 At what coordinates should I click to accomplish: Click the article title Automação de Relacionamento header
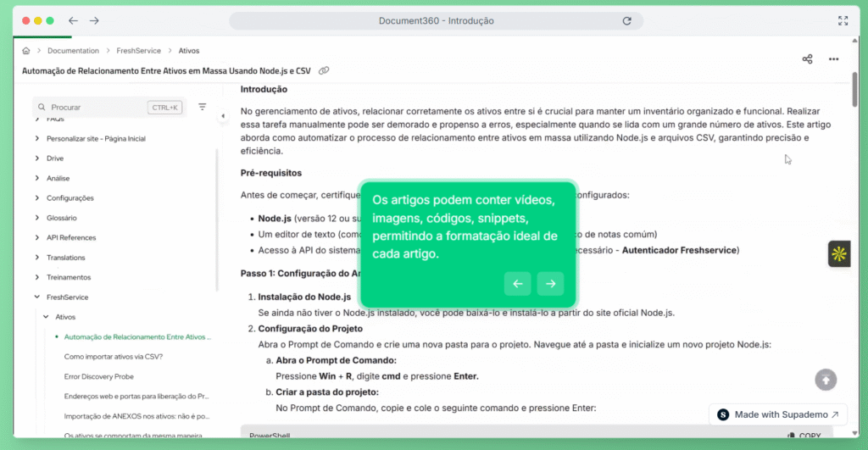(x=166, y=71)
